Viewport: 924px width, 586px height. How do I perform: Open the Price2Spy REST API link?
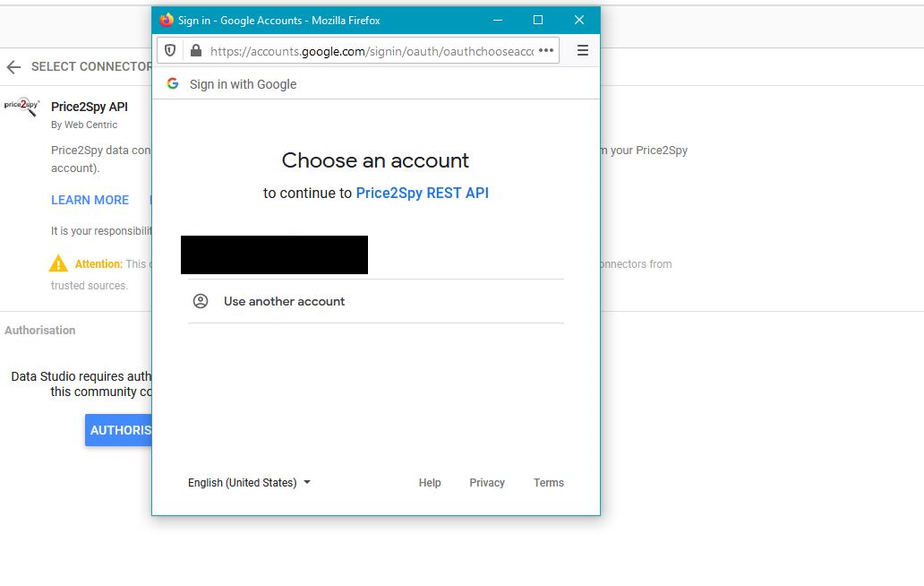[x=422, y=194]
